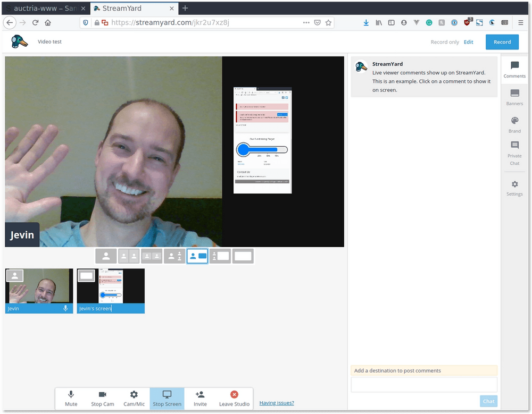Viewport: 532px width, 414px height.
Task: Select the thin two-person layout
Action: pyautogui.click(x=129, y=256)
